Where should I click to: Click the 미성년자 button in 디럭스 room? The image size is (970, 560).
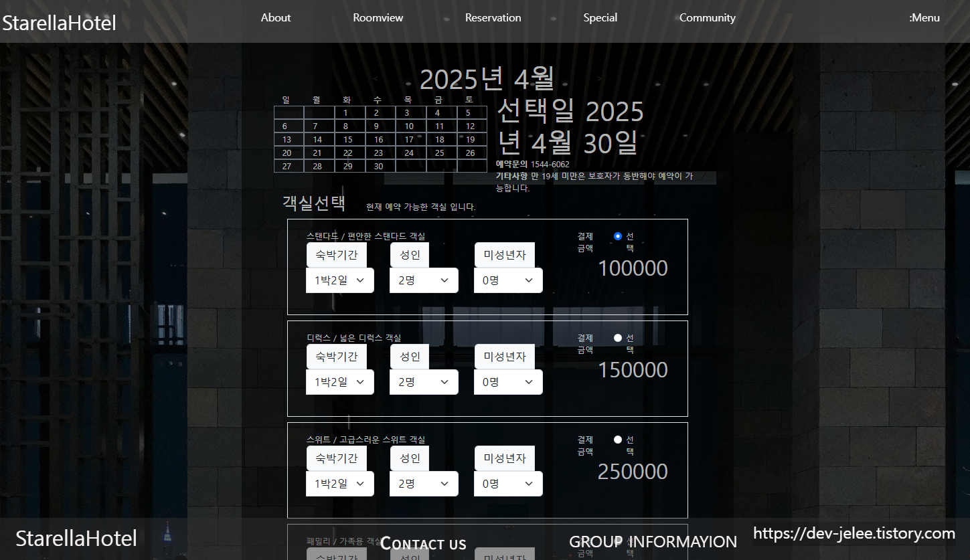point(505,357)
